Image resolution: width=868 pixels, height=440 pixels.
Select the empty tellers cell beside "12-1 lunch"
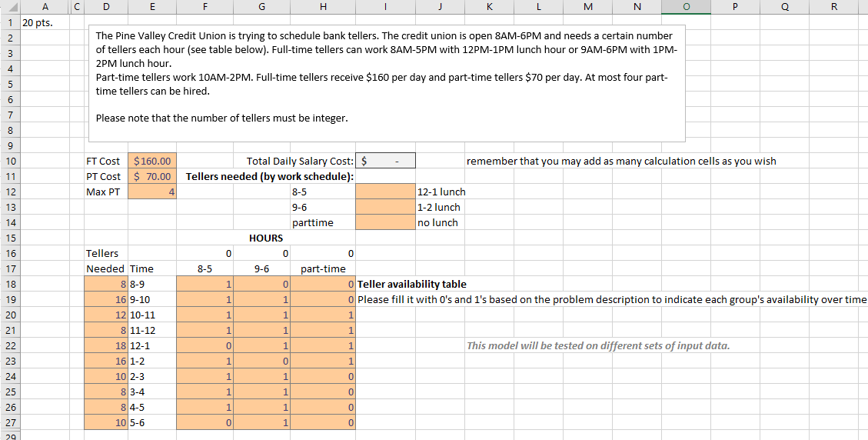385,192
